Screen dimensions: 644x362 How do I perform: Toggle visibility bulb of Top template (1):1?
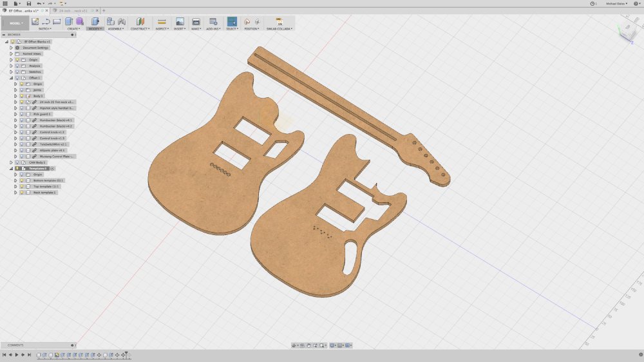(x=22, y=186)
